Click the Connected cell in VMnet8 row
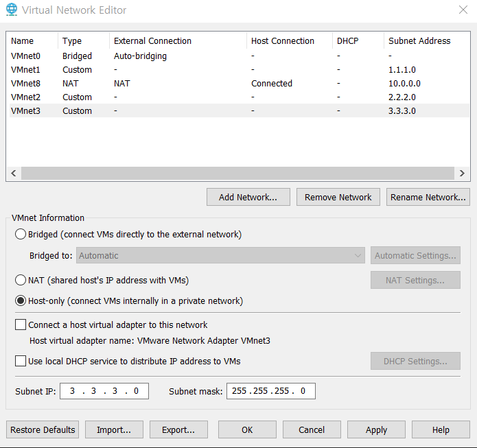Screen dimensions: 477x448 (x=272, y=83)
